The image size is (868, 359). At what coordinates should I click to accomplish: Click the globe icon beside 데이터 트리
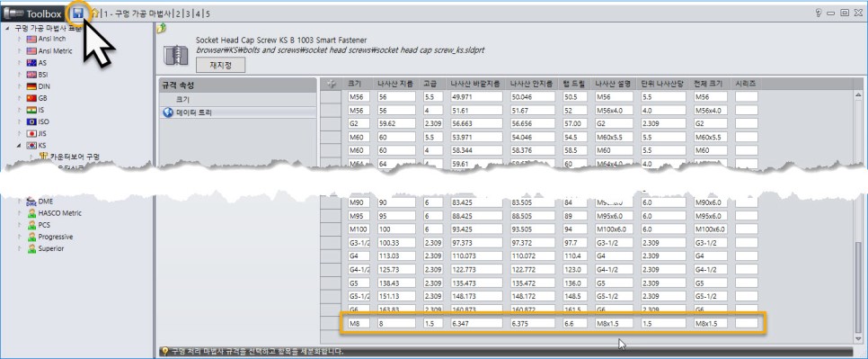click(x=168, y=112)
